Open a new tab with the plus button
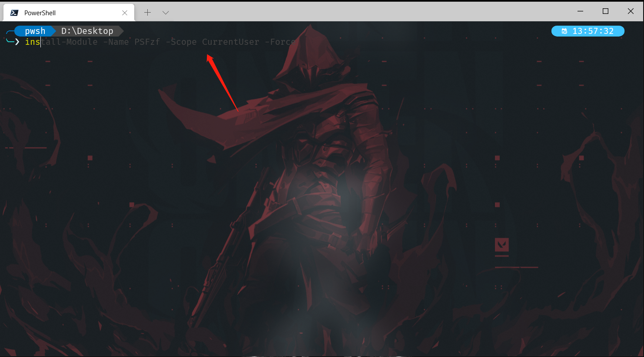The height and width of the screenshot is (357, 644). (147, 13)
